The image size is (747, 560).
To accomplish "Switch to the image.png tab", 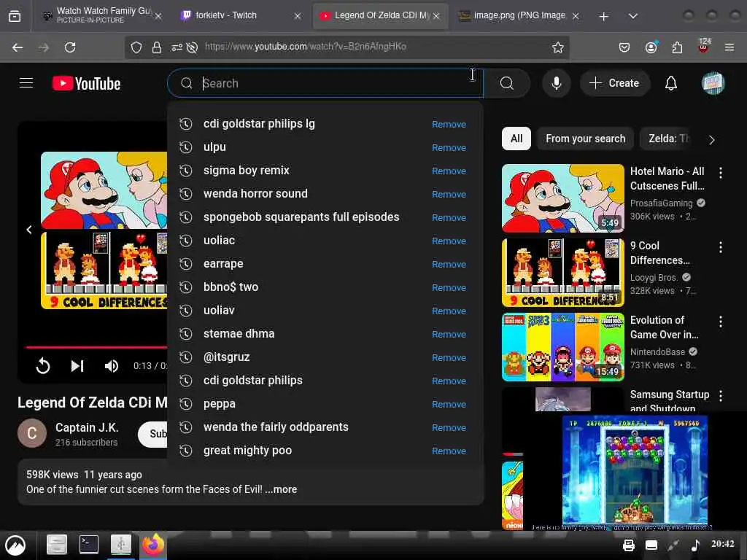I will [519, 16].
